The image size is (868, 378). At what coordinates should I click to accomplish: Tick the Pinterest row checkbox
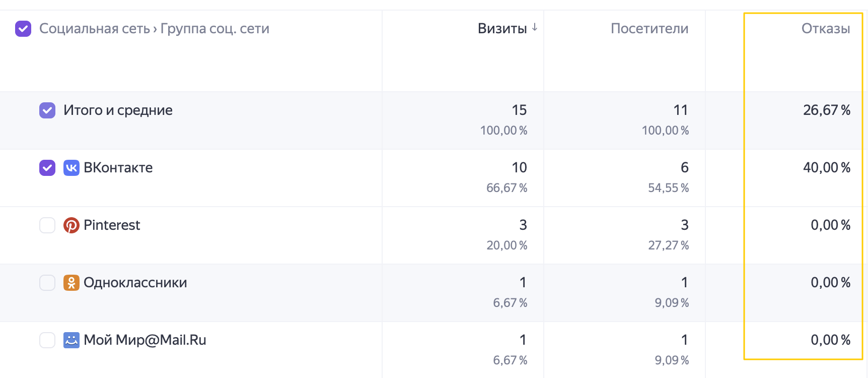pos(47,225)
